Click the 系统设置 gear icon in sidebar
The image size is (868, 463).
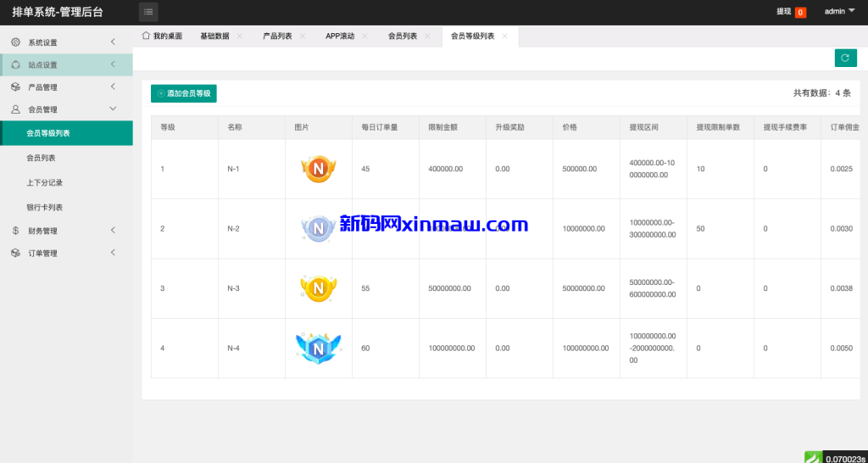(15, 42)
